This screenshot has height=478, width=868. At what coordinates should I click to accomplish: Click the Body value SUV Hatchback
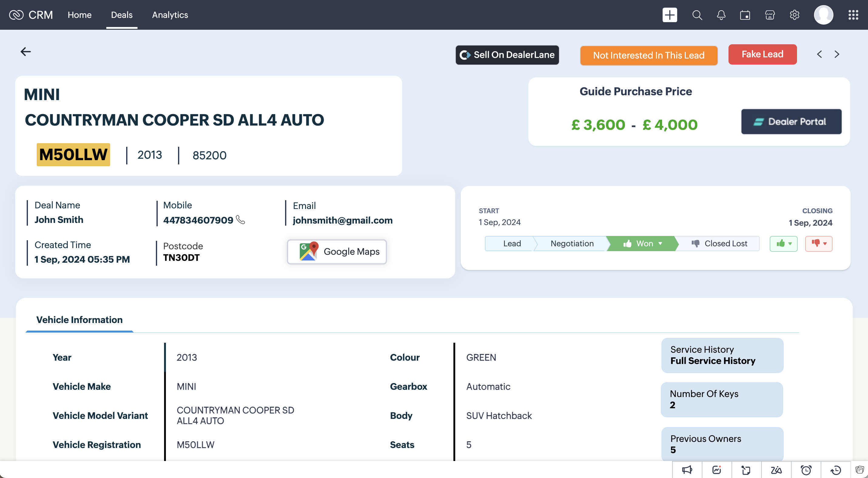499,416
